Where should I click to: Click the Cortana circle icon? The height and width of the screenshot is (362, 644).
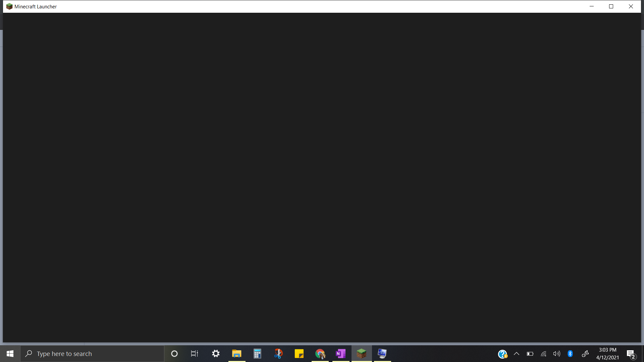coord(174,354)
